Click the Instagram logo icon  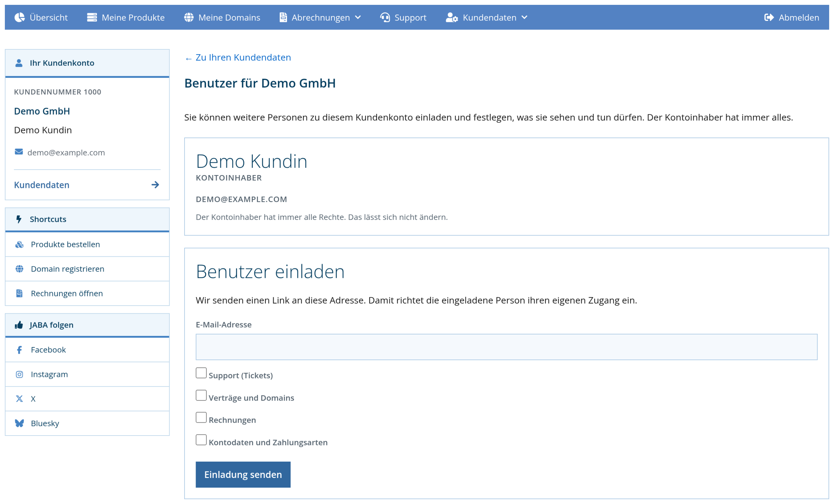(x=19, y=374)
